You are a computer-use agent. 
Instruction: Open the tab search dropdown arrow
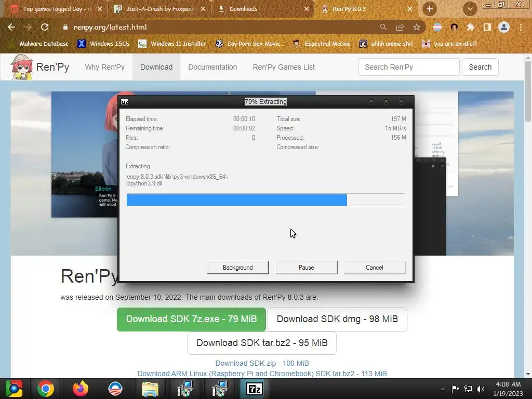pos(470,9)
